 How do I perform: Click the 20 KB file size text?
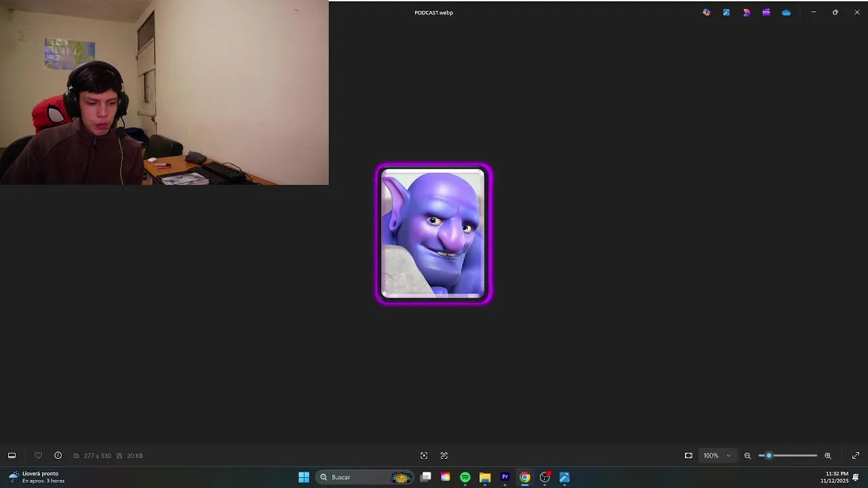pyautogui.click(x=134, y=455)
